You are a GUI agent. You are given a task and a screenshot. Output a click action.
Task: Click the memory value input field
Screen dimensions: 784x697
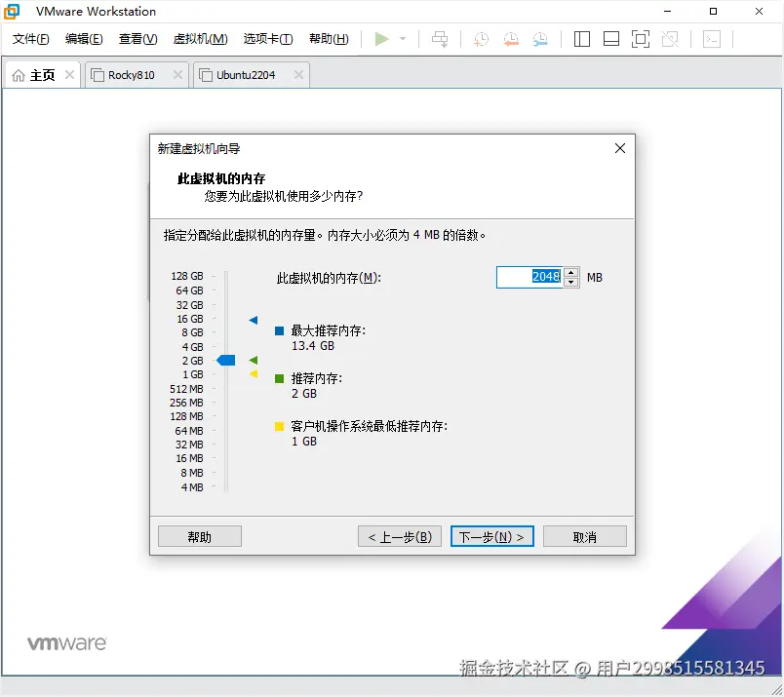pos(529,277)
